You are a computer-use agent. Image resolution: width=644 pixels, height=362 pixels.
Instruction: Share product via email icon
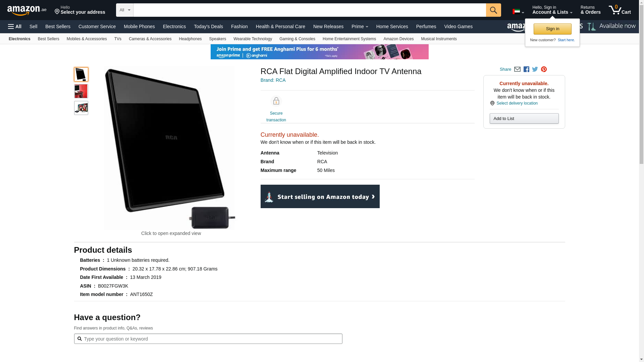click(517, 69)
